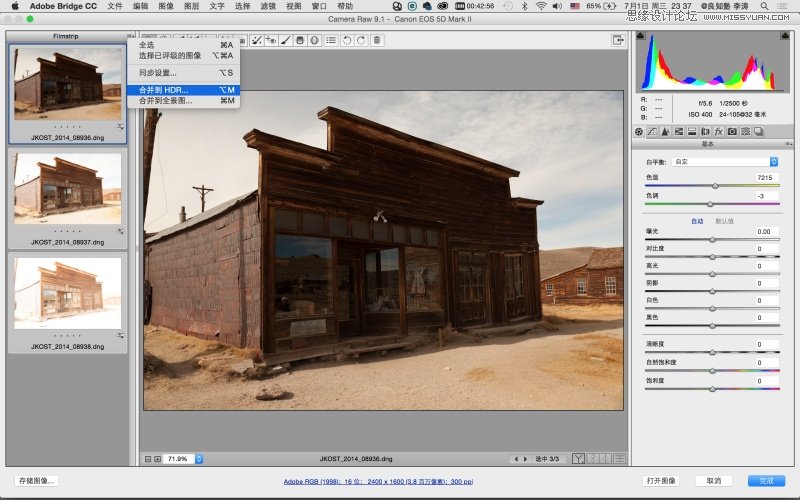Screen dimensions: 800x500
Task: Toggle highlight clipping warning in histogram
Action: click(x=782, y=39)
